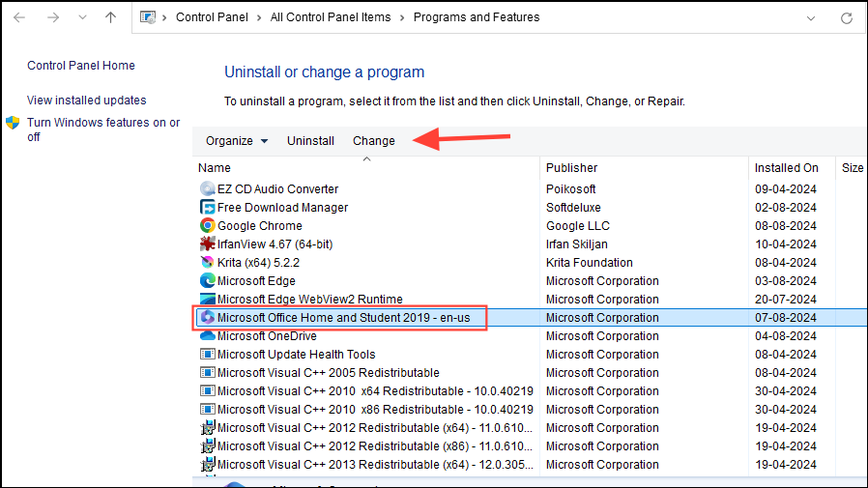868x488 pixels.
Task: Expand the chevron before Control Panel breadcrumb
Action: (x=164, y=17)
